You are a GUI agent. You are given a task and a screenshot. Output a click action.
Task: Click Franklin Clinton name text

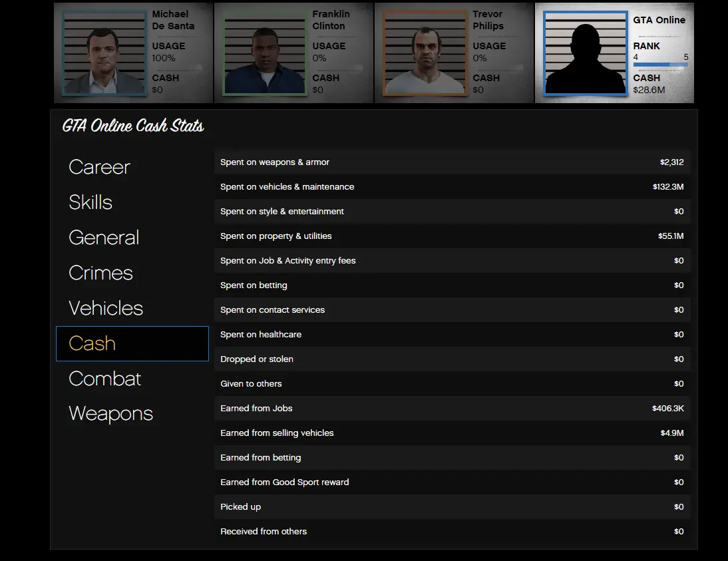tap(331, 20)
